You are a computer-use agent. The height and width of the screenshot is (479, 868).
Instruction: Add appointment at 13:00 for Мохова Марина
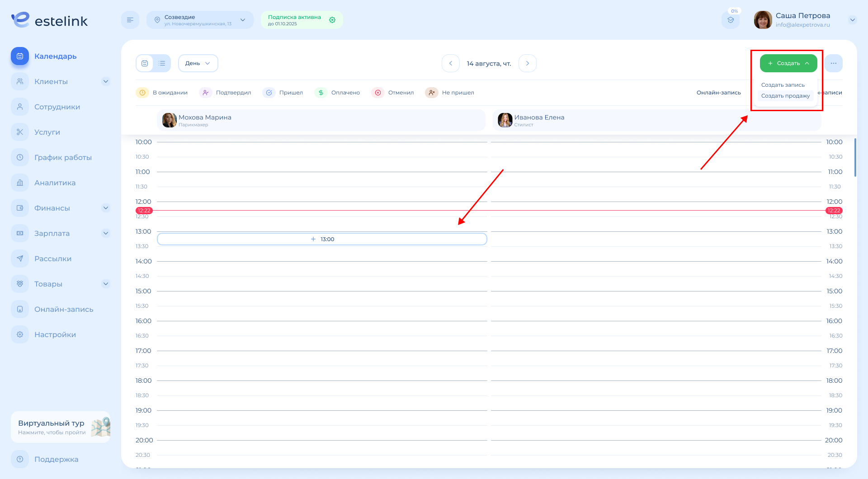322,239
